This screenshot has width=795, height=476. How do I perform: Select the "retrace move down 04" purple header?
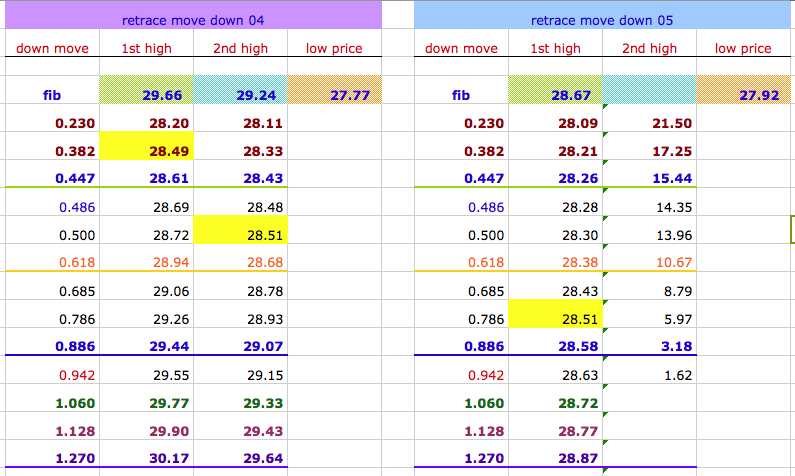(x=193, y=15)
